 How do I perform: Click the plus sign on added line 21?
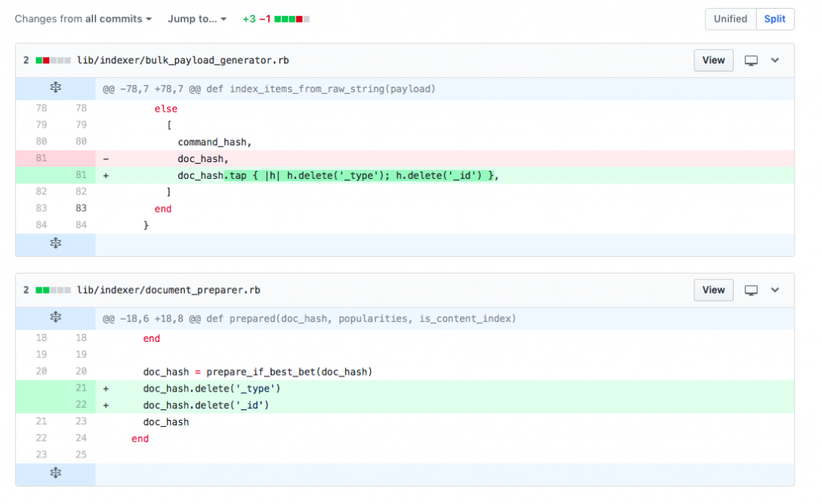pos(106,388)
